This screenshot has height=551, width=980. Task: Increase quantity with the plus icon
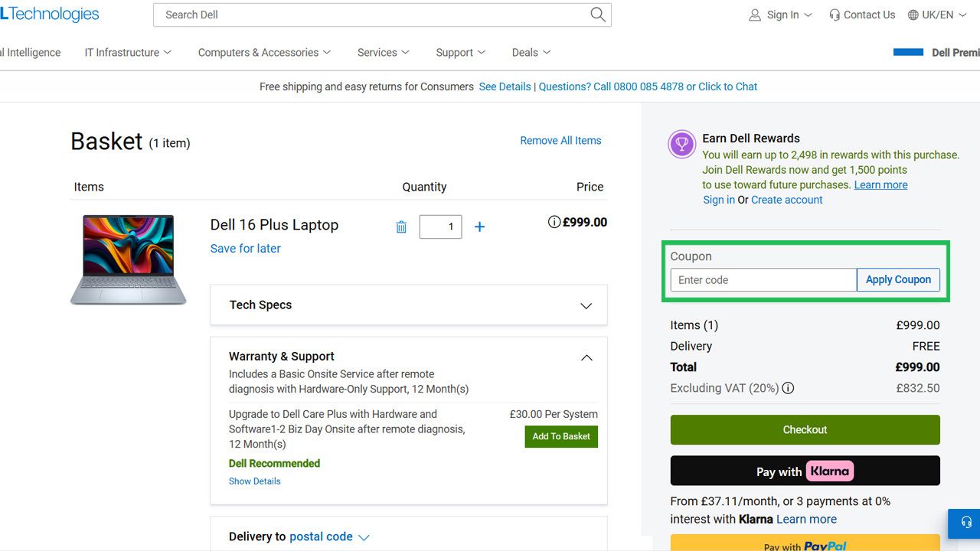479,227
